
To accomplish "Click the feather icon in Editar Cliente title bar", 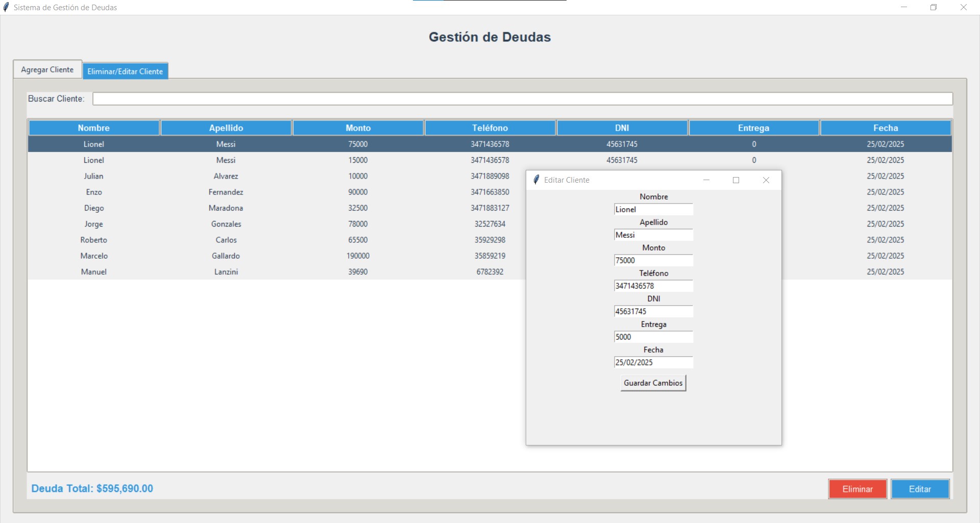I will click(536, 180).
